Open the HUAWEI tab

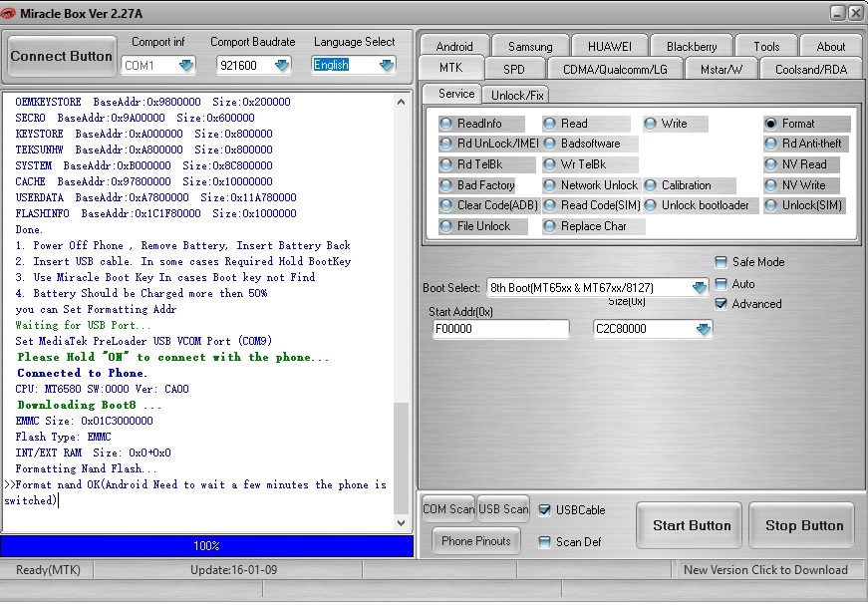610,47
